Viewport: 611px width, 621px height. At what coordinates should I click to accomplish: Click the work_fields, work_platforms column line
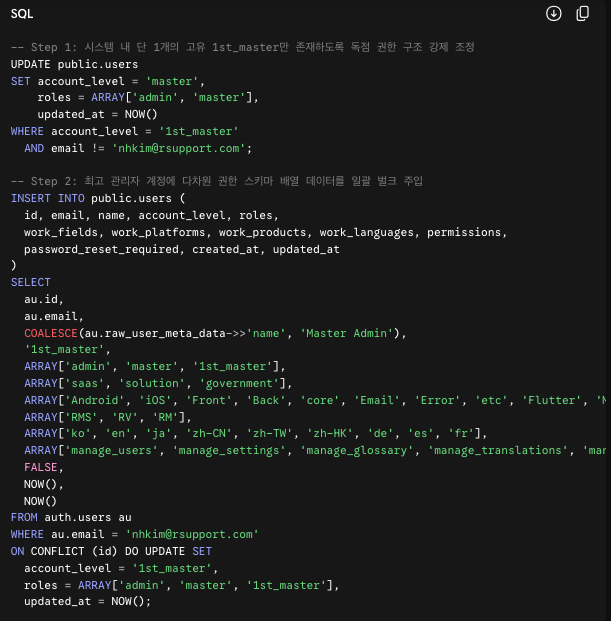click(265, 232)
